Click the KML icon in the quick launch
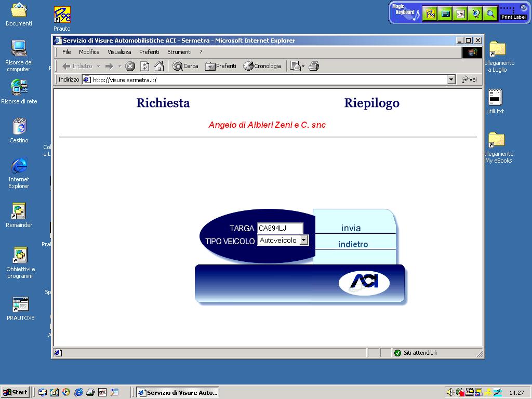This screenshot has width=532, height=399. tap(102, 392)
